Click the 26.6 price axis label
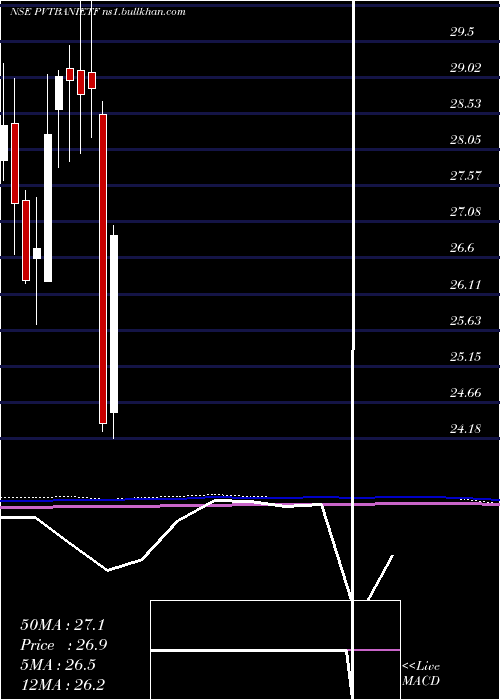The width and height of the screenshot is (500, 700). [462, 248]
